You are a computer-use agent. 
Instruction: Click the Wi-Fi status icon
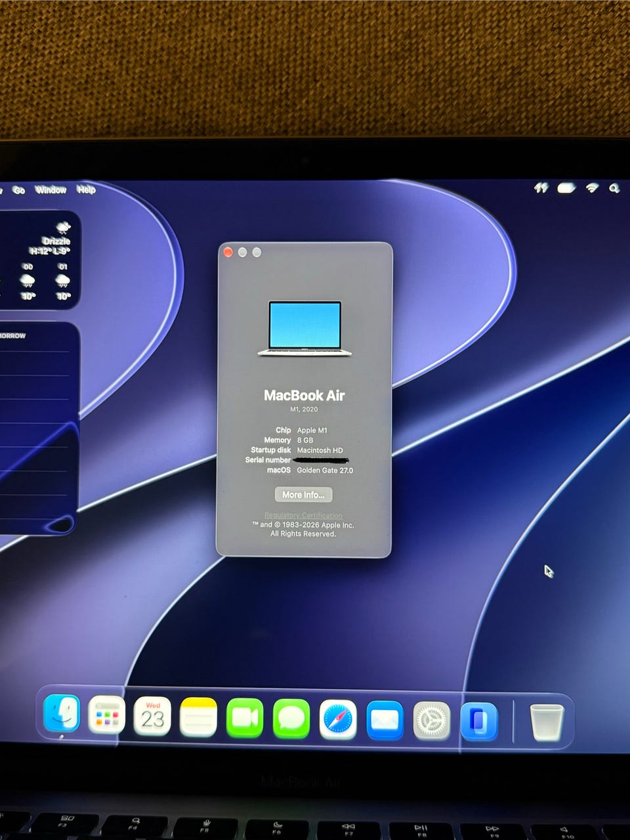(x=592, y=188)
